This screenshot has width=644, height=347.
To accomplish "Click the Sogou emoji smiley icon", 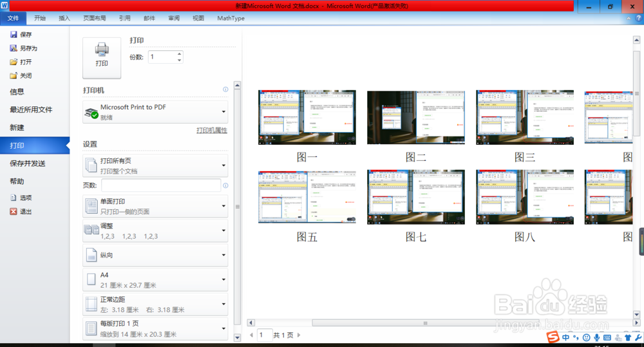I will tap(587, 337).
